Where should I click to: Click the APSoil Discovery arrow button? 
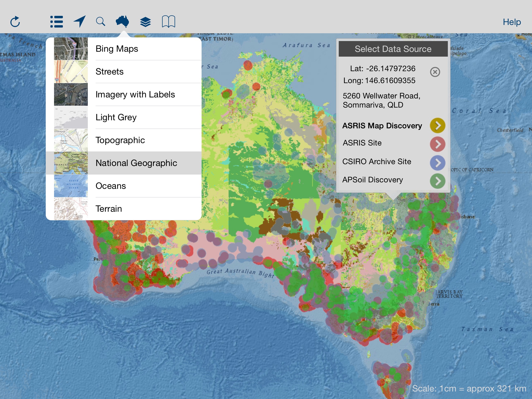pyautogui.click(x=437, y=180)
